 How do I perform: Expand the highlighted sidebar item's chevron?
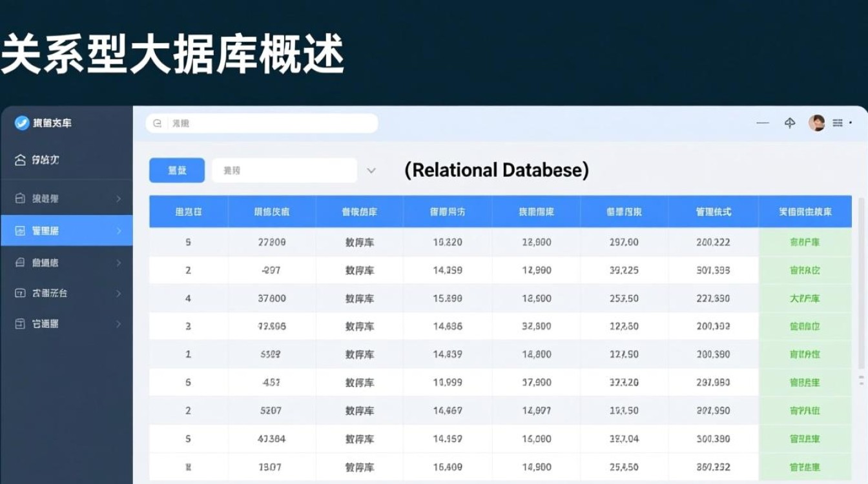click(118, 230)
